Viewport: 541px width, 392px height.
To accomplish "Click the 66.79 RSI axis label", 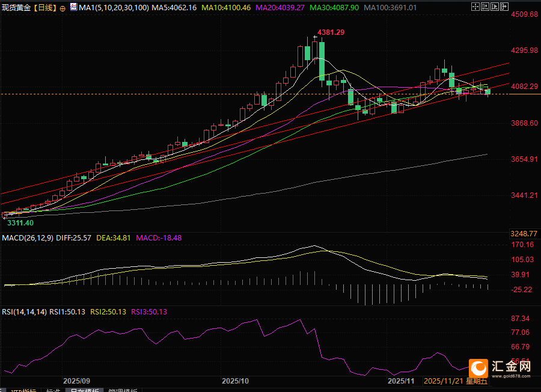I will click(521, 347).
